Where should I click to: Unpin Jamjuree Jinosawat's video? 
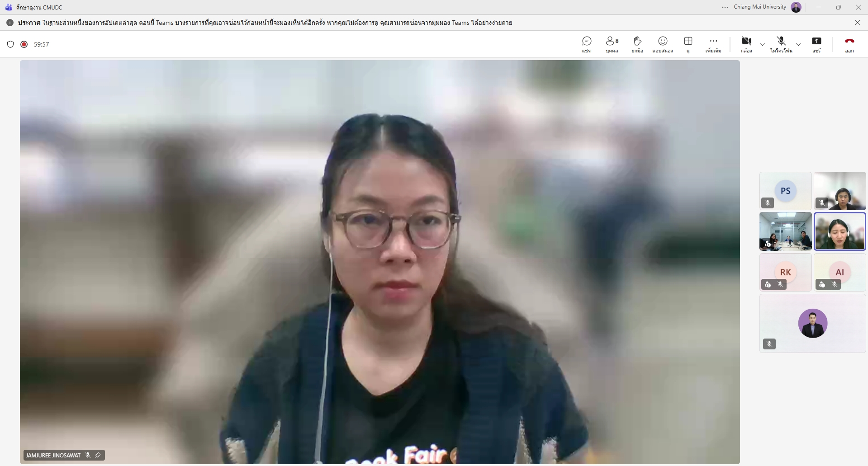click(98, 455)
